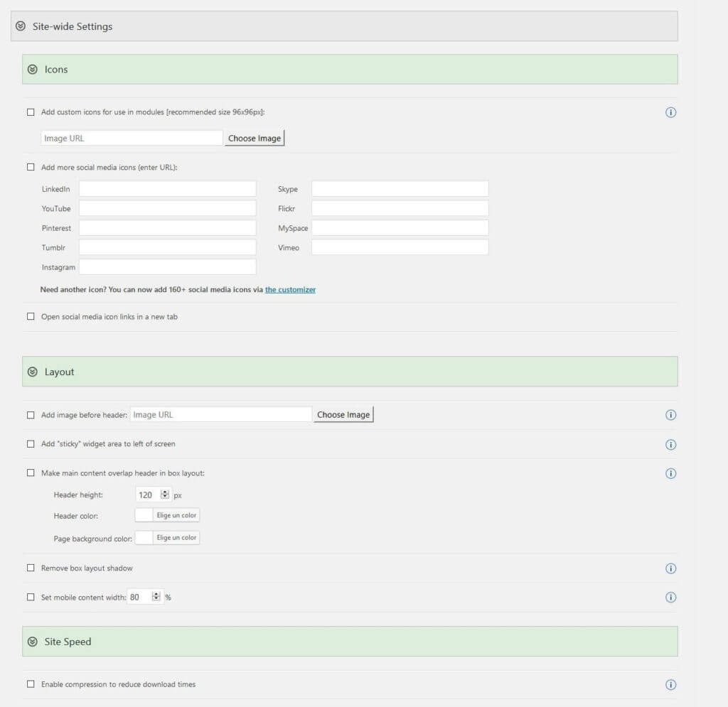The width and height of the screenshot is (728, 707).
Task: Focus the header Image URL field
Action: (220, 415)
